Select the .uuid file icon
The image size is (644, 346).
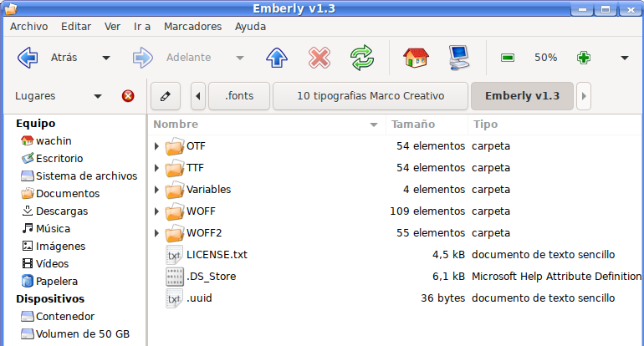pos(175,298)
